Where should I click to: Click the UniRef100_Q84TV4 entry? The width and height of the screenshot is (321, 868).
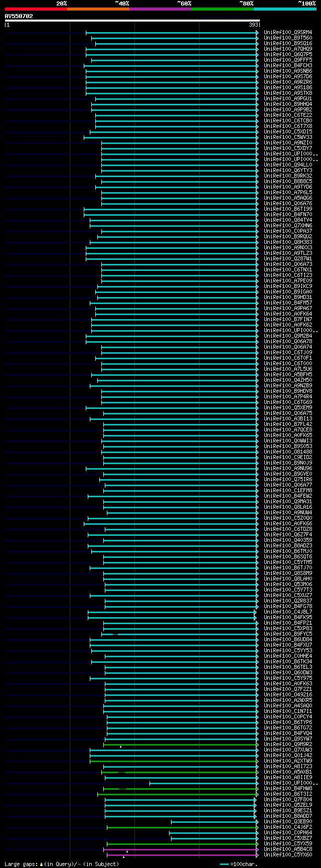point(288,220)
